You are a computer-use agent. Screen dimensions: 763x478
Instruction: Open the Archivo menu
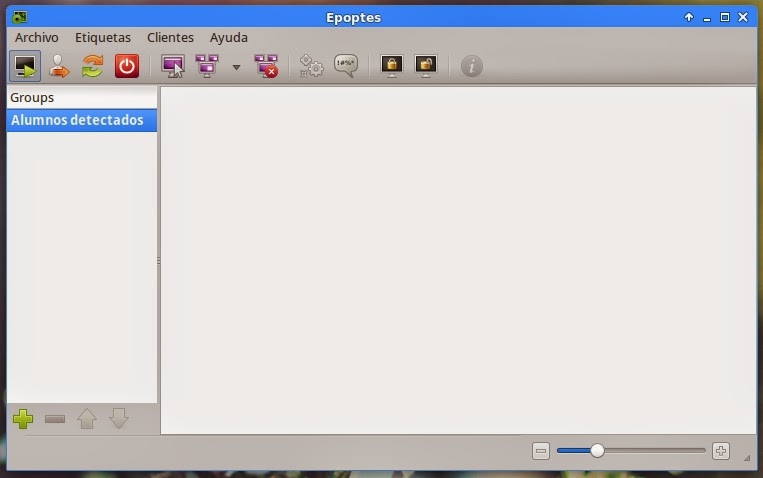[x=36, y=37]
